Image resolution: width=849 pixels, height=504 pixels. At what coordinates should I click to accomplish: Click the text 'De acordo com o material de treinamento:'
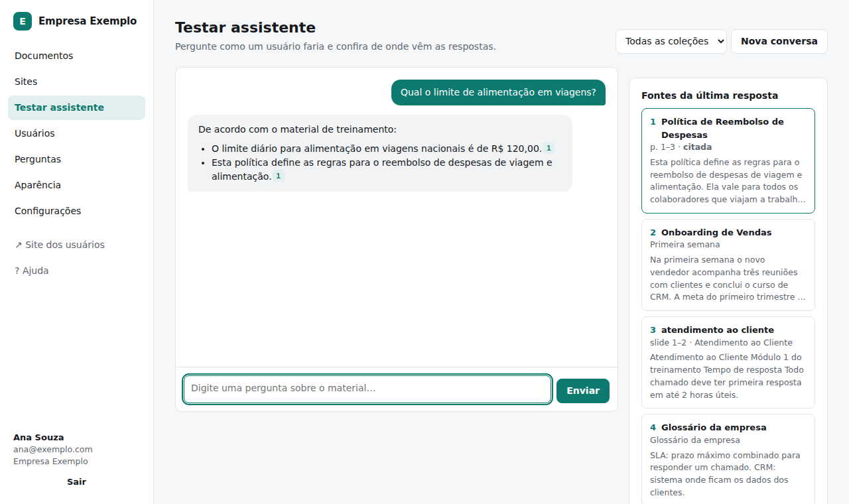(x=297, y=129)
